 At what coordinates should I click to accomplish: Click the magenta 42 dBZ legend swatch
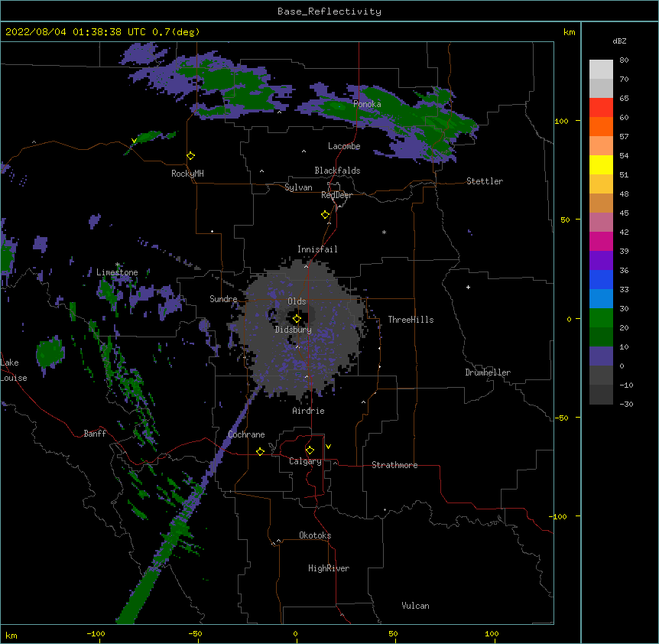coord(601,241)
